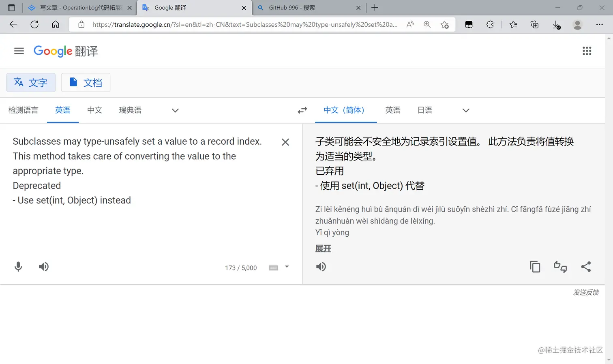View site information lock icon
613x364 pixels.
click(x=81, y=24)
